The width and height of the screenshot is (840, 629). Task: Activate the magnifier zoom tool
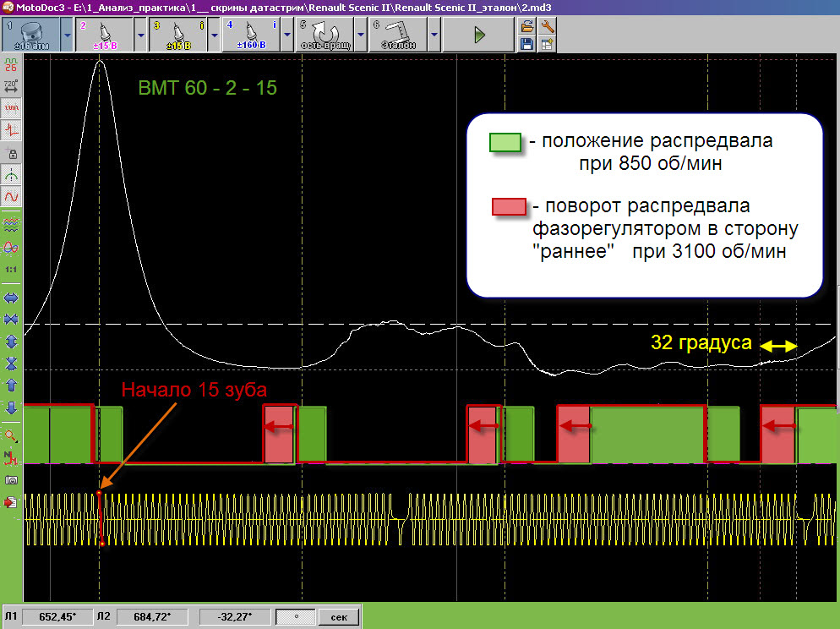click(11, 436)
